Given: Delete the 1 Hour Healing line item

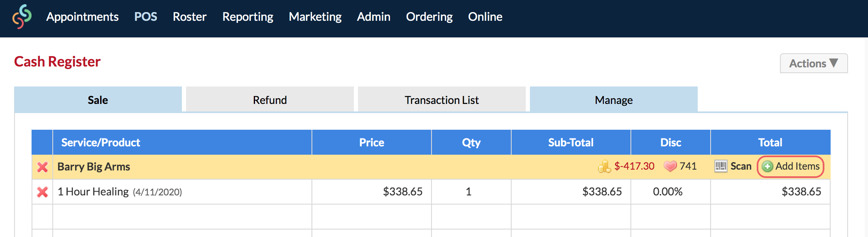Looking at the screenshot, I should pyautogui.click(x=42, y=192).
